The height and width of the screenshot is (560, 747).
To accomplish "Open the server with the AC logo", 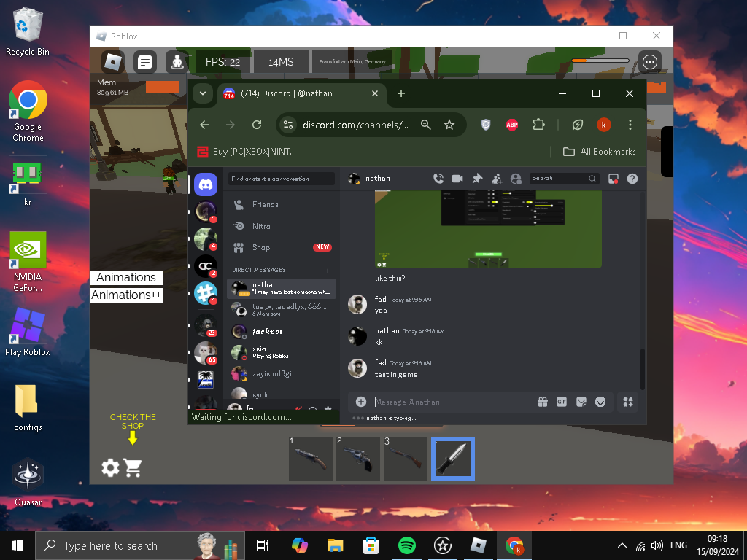I will [206, 266].
